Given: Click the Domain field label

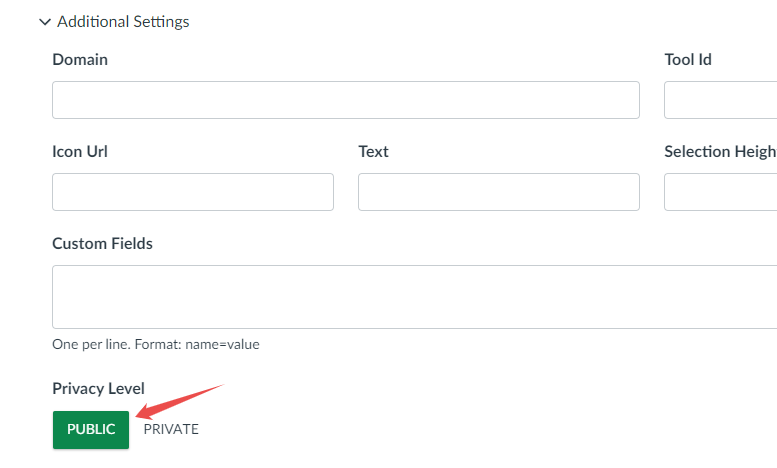Looking at the screenshot, I should click(x=80, y=59).
